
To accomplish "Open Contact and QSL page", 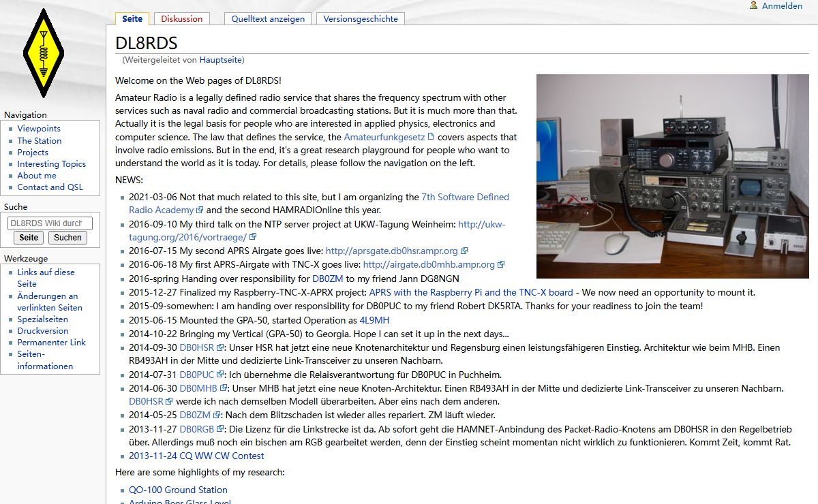I will coord(50,187).
